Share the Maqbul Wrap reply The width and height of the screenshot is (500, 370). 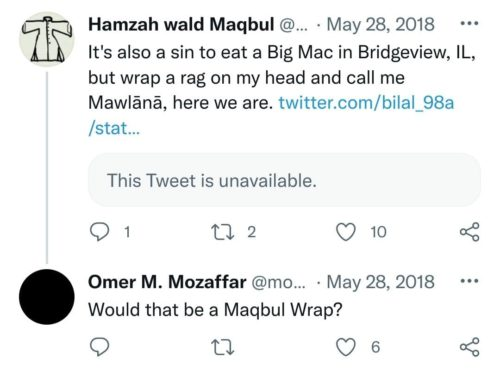(x=470, y=347)
